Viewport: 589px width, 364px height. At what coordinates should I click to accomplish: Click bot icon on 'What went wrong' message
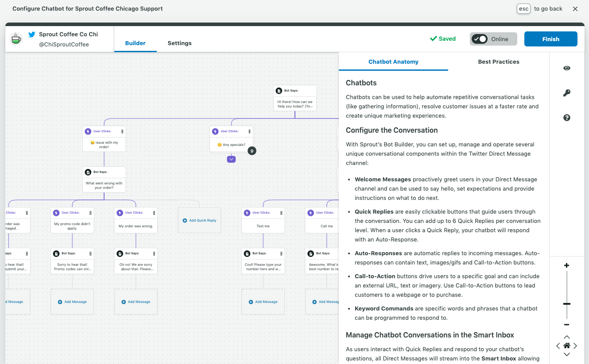(88, 172)
